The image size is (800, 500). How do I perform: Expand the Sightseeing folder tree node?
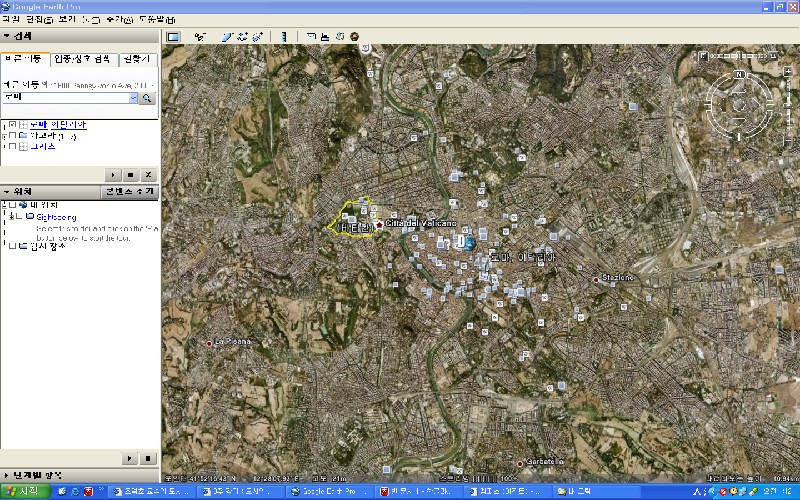[10, 216]
